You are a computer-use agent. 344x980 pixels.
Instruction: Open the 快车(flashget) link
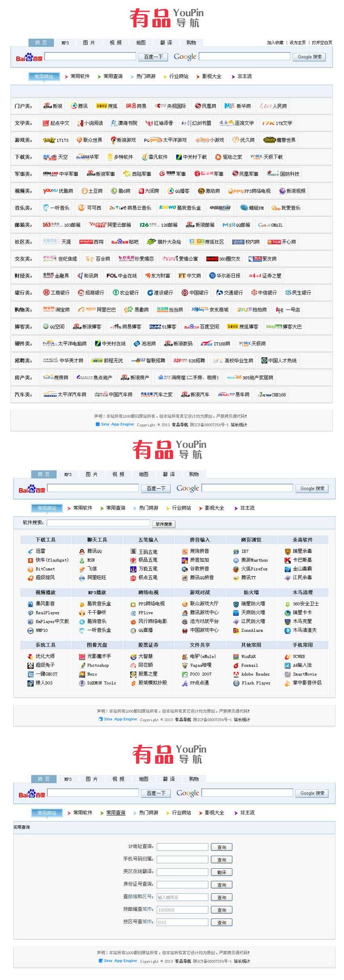pyautogui.click(x=52, y=560)
